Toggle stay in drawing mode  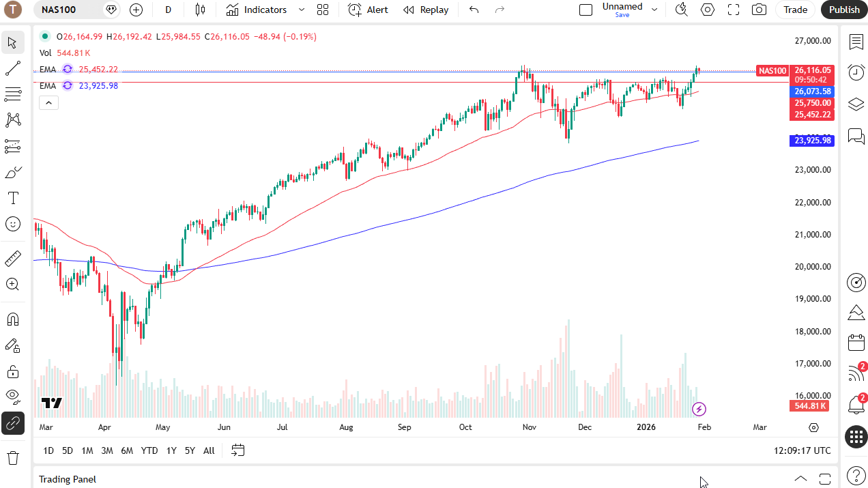(12, 345)
